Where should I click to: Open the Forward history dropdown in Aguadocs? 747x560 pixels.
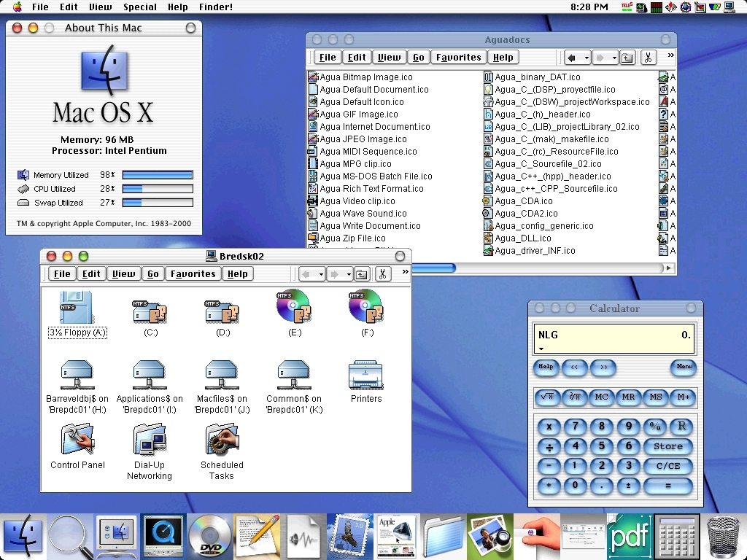point(614,58)
